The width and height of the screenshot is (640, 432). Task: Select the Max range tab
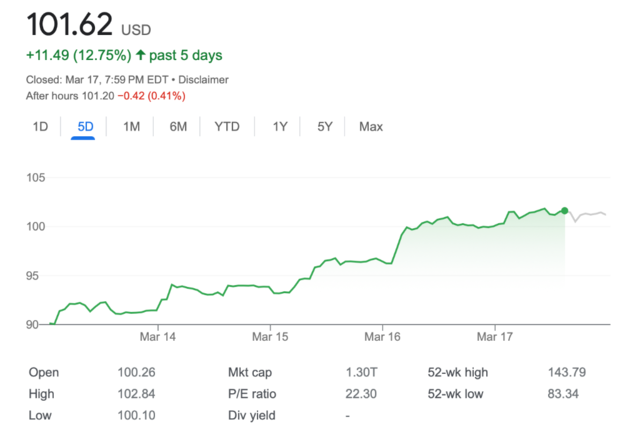click(371, 127)
